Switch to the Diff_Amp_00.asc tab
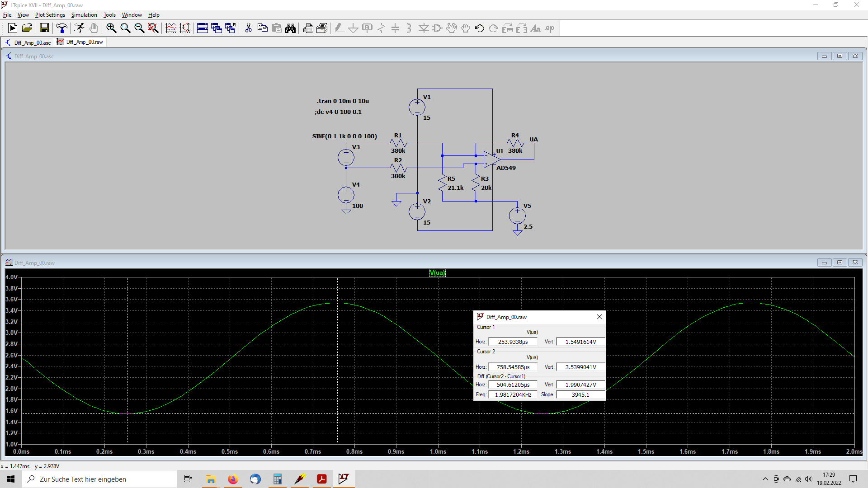868x488 pixels. [x=28, y=42]
